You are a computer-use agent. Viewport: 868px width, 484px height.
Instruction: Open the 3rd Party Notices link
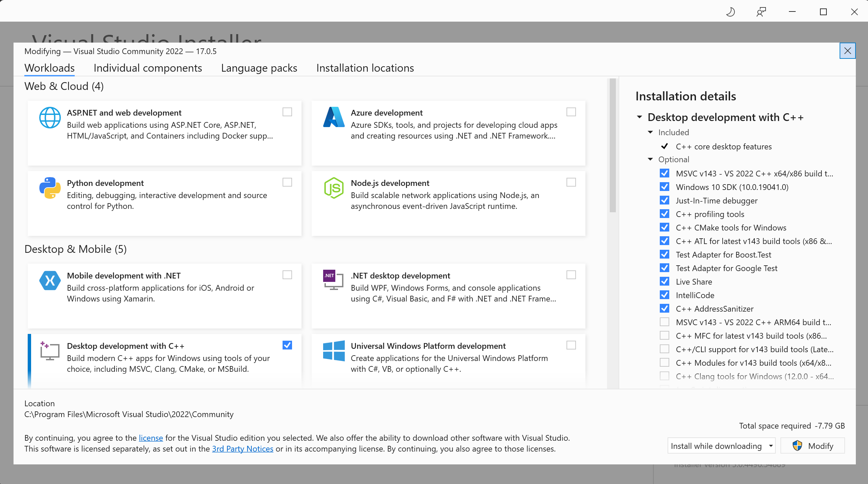pyautogui.click(x=242, y=449)
